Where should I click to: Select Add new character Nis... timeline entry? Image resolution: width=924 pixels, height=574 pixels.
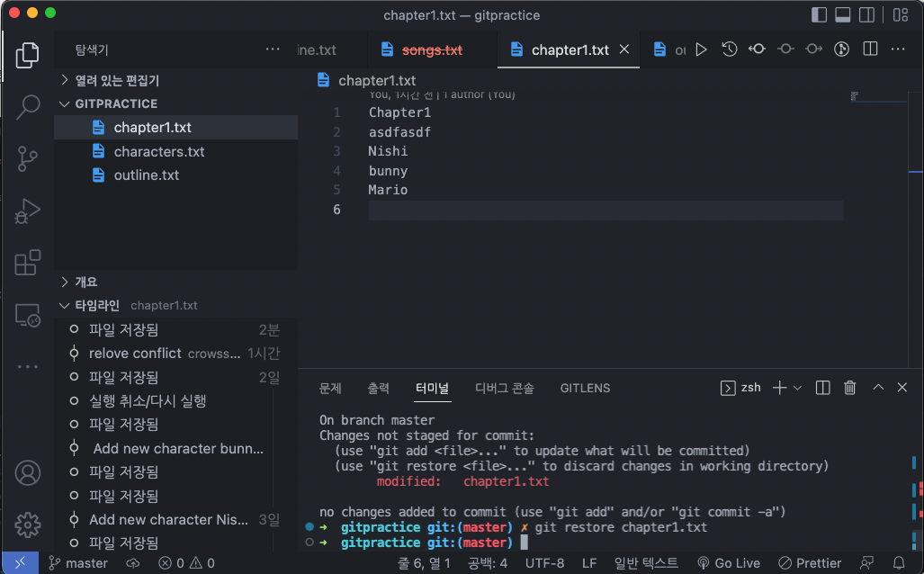click(x=176, y=519)
